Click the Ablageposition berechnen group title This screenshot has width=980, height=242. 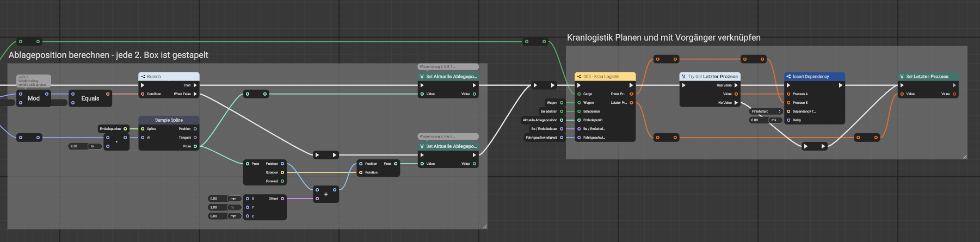[108, 55]
